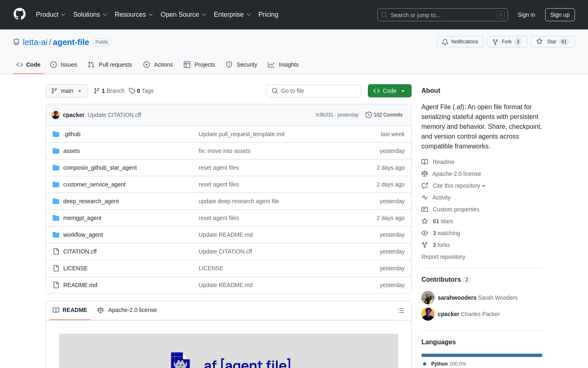
Task: Open the Resources dropdown
Action: (134, 15)
